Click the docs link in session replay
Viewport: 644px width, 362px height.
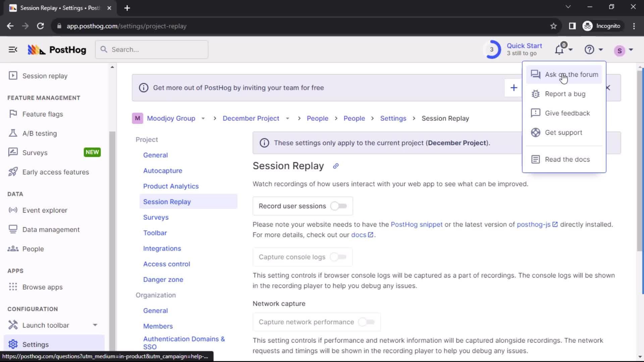(359, 235)
